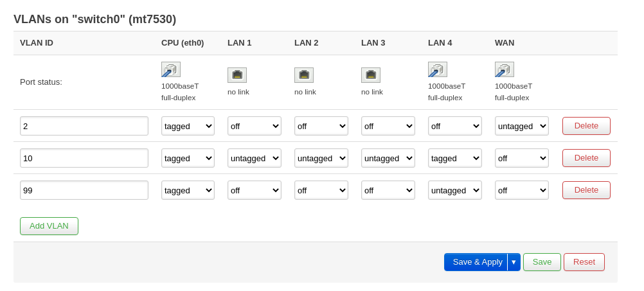
Task: Open VLAN 10 LAN 4 tagging dropdown
Action: tap(454, 158)
